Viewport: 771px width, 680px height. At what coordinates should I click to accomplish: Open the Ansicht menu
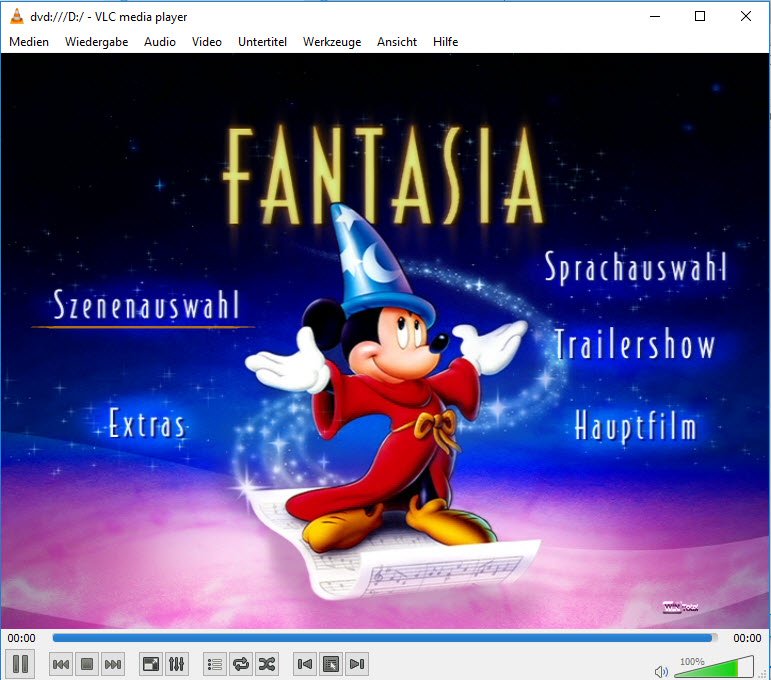[397, 42]
